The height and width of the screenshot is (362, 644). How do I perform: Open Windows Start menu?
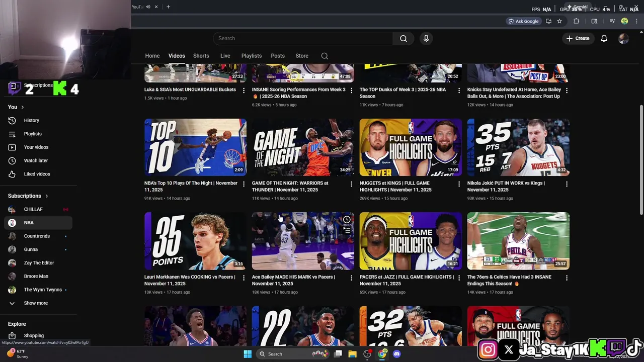pos(248,354)
